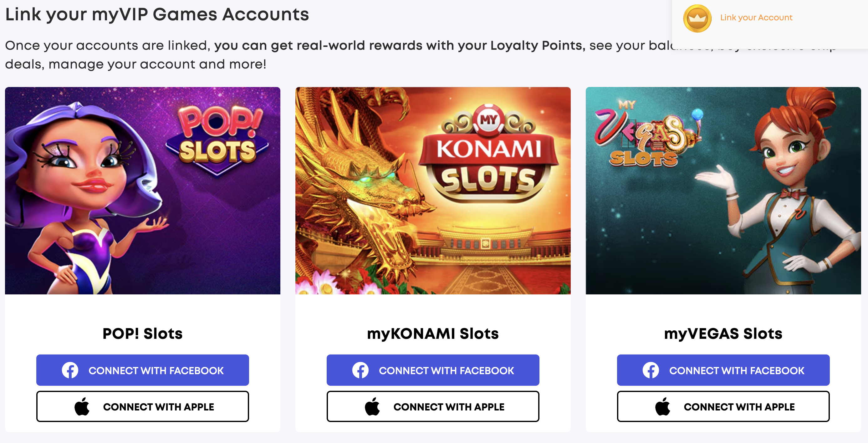Image resolution: width=868 pixels, height=443 pixels.
Task: Click Apple logo under myVEGAS Slots
Action: [x=663, y=406]
